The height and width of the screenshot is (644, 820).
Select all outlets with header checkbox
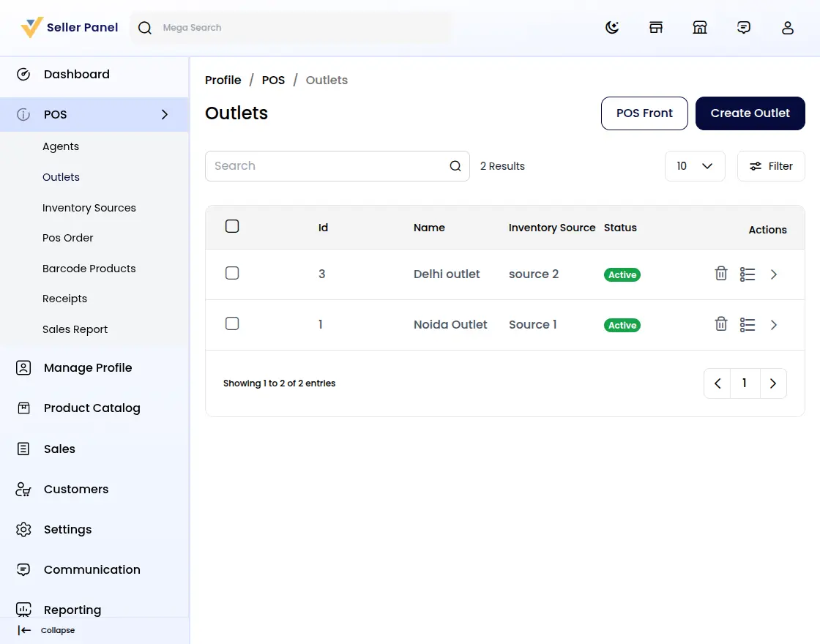click(232, 226)
